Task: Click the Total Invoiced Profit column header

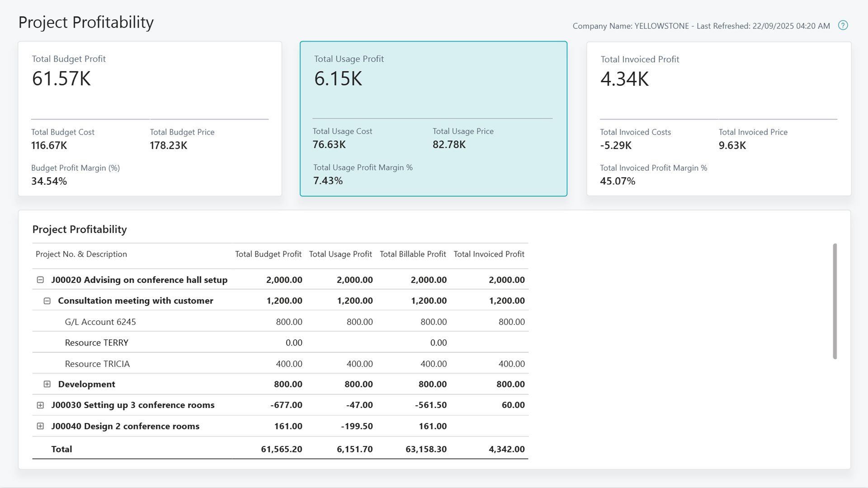Action: pos(489,254)
